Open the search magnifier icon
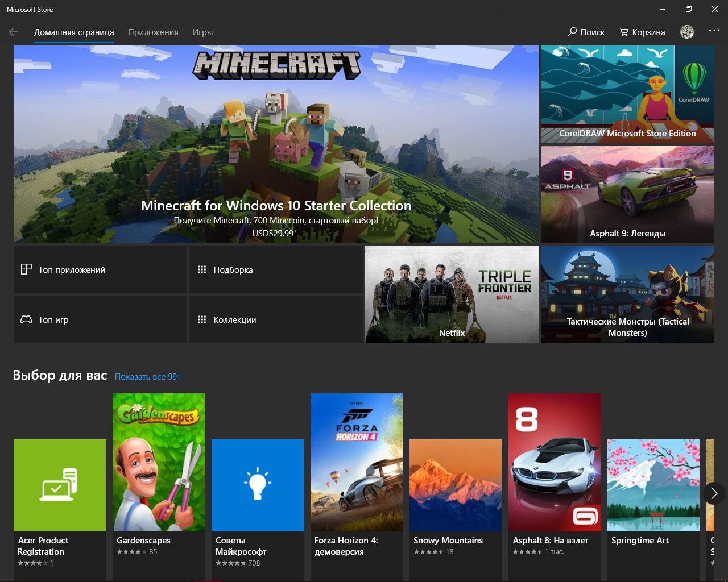 [x=572, y=32]
